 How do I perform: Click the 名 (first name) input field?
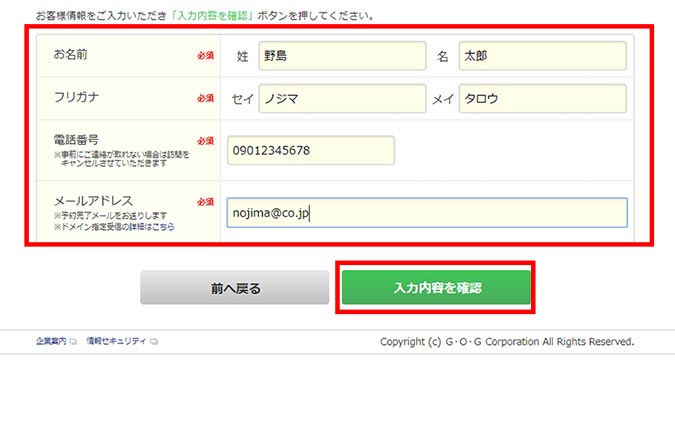tap(542, 56)
